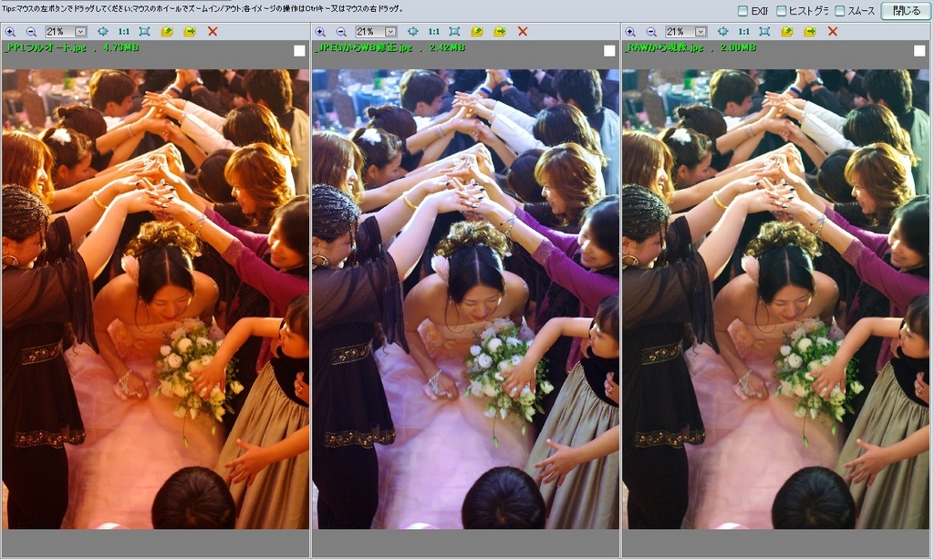Click the file name _PPLフルオート.jpg , 4.73MB
Image resolution: width=934 pixels, height=560 pixels.
click(71, 47)
